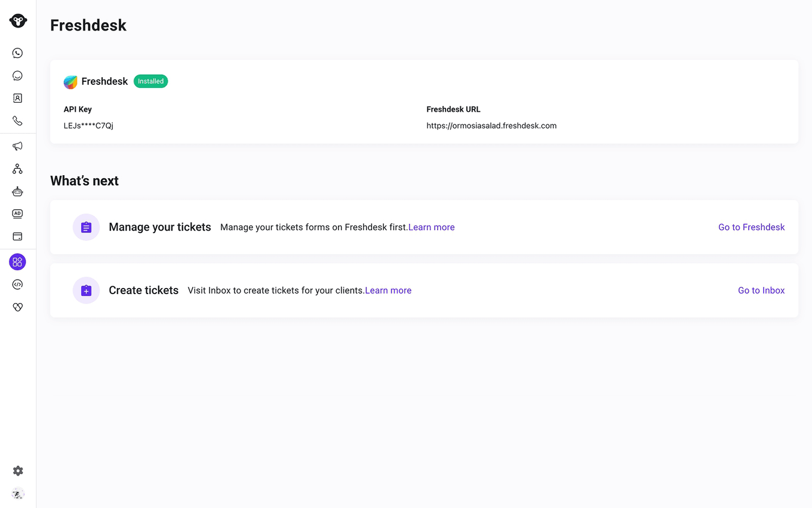Viewport: 812px width, 508px height.
Task: Open the heart icon in the sidebar
Action: pos(17,307)
